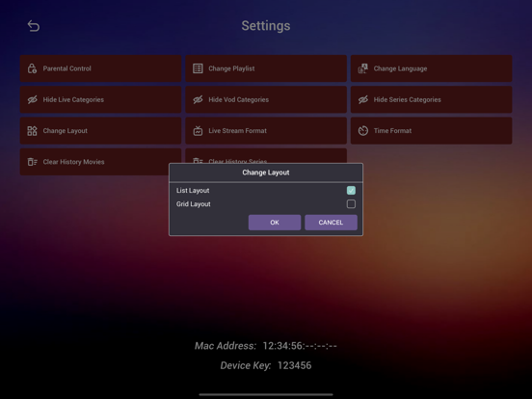Screen dimensions: 532x399
Task: Click the Change Language translate icon
Action: pos(363,68)
